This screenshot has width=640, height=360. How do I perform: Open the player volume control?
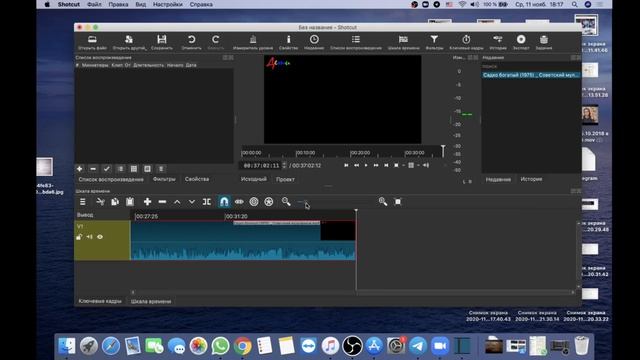click(426, 165)
